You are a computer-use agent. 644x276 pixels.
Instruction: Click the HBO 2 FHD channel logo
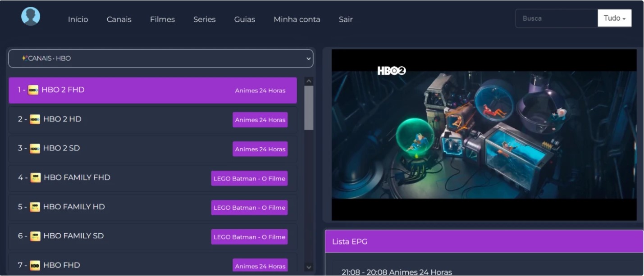[33, 90]
